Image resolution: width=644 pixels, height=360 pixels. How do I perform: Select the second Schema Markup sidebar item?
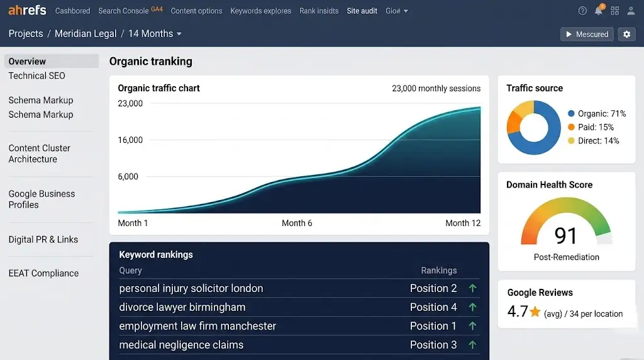pyautogui.click(x=41, y=115)
